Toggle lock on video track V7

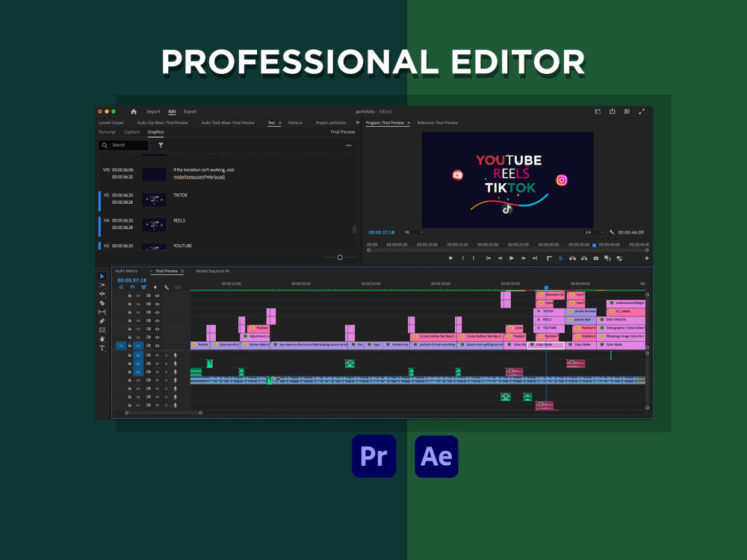click(129, 296)
